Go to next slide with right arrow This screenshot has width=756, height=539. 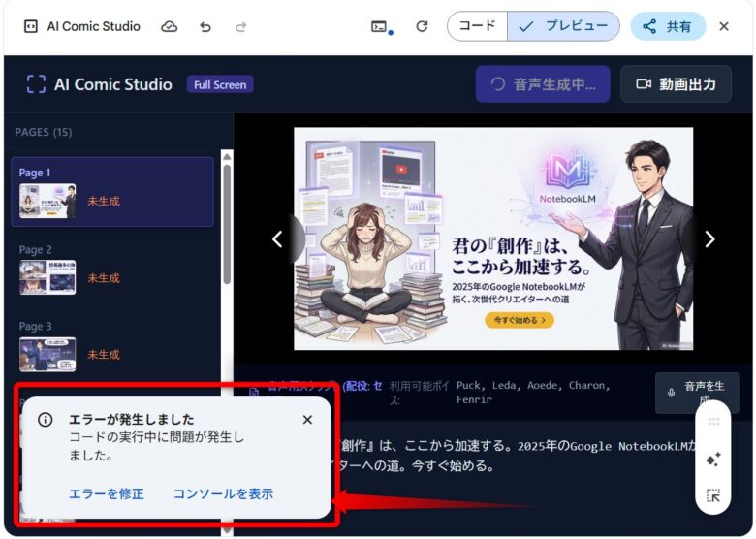pos(709,239)
